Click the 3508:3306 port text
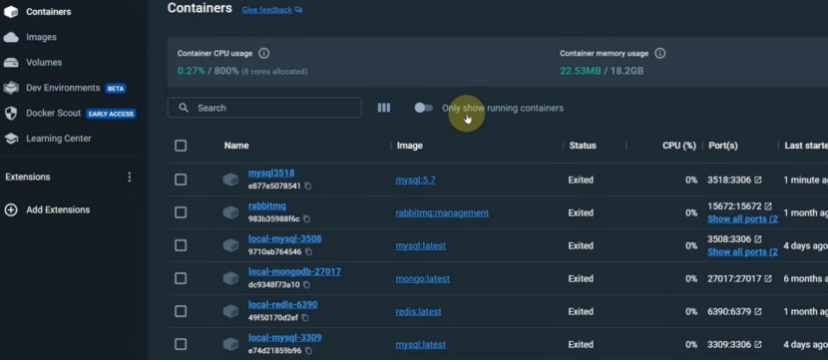 (729, 239)
